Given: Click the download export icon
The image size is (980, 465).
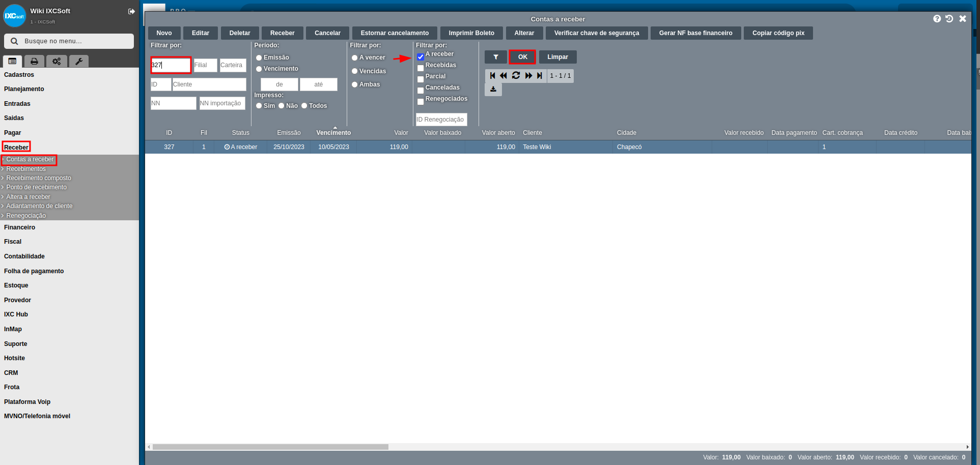Looking at the screenshot, I should click(x=493, y=89).
